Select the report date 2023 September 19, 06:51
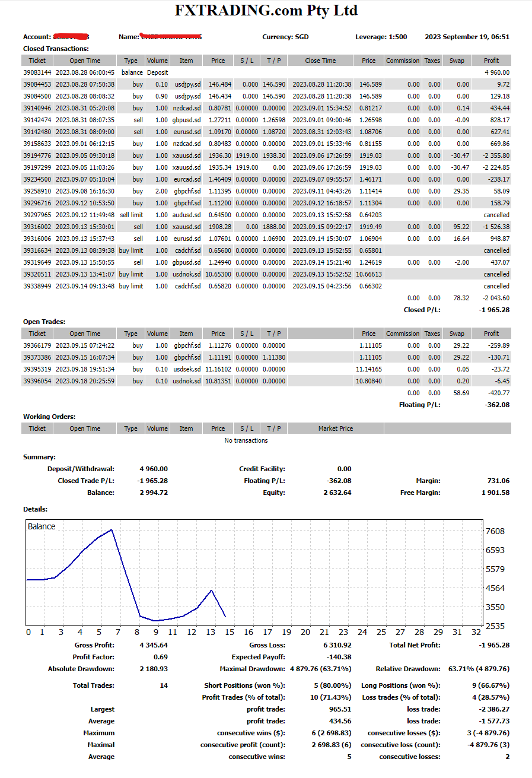This screenshot has height=778, width=532. click(467, 37)
